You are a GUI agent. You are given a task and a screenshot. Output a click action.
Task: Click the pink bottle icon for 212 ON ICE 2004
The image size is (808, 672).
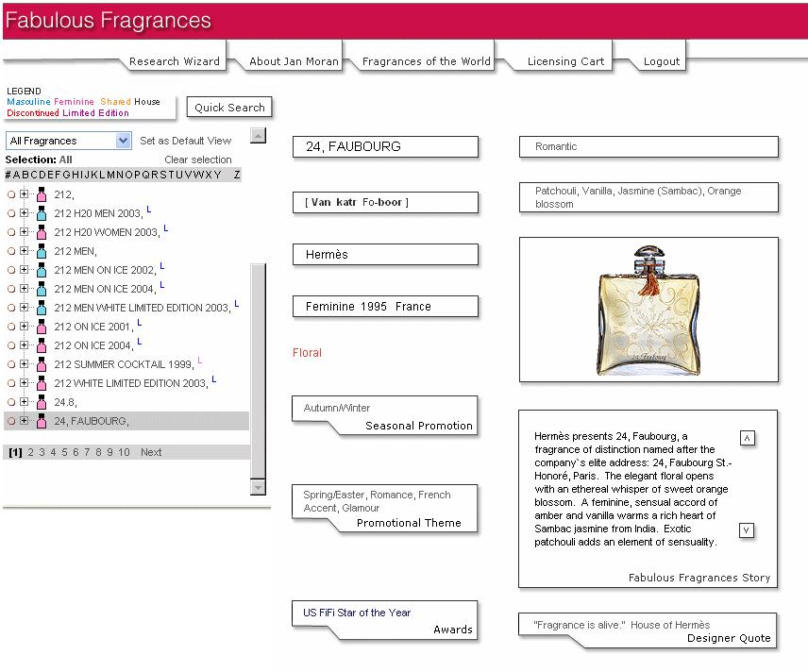42,345
